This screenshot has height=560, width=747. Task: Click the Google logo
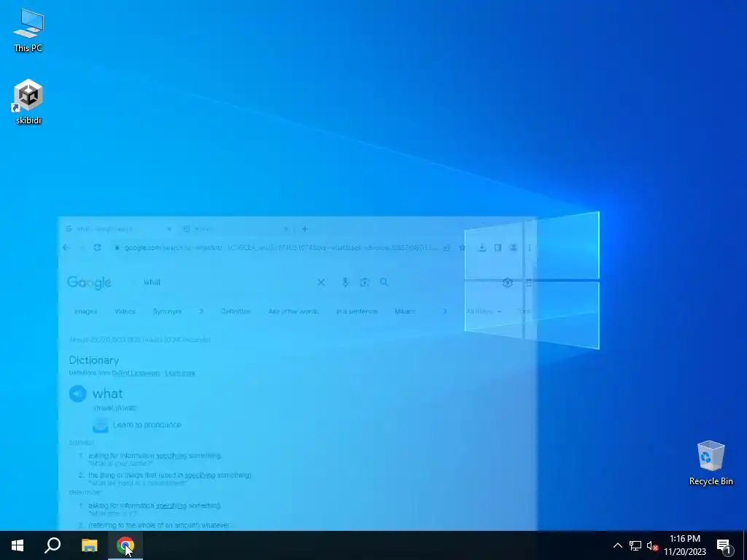coord(89,282)
